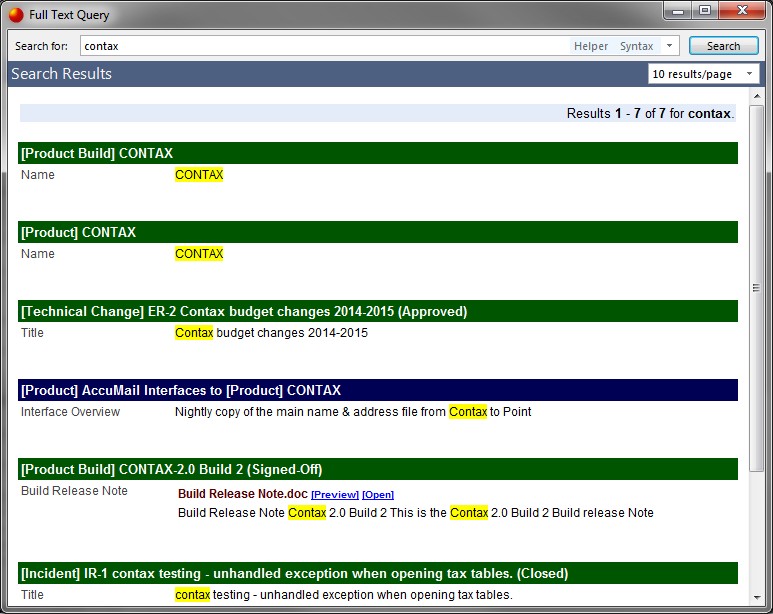
Task: Open the AccuMail Interfaces to CONTAX result header
Action: coord(378,390)
